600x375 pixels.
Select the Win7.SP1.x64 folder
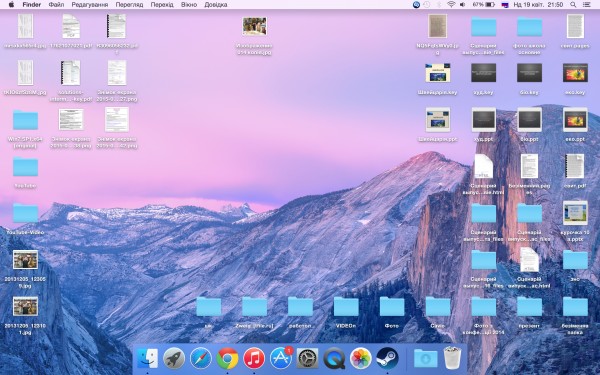tap(25, 120)
